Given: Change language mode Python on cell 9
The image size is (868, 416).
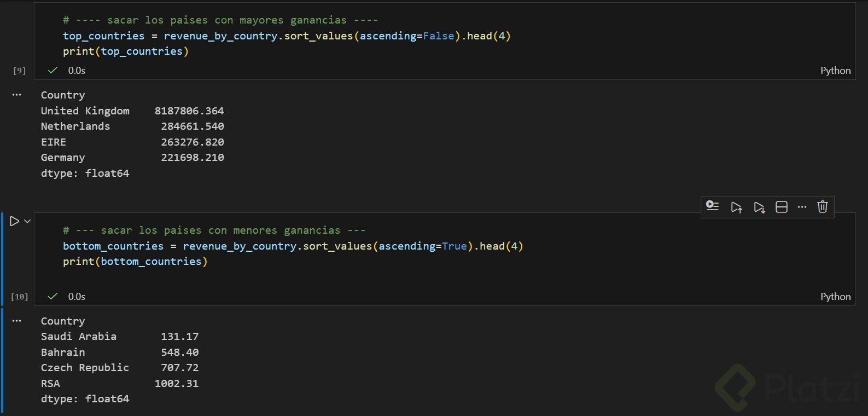Looking at the screenshot, I should click(835, 71).
